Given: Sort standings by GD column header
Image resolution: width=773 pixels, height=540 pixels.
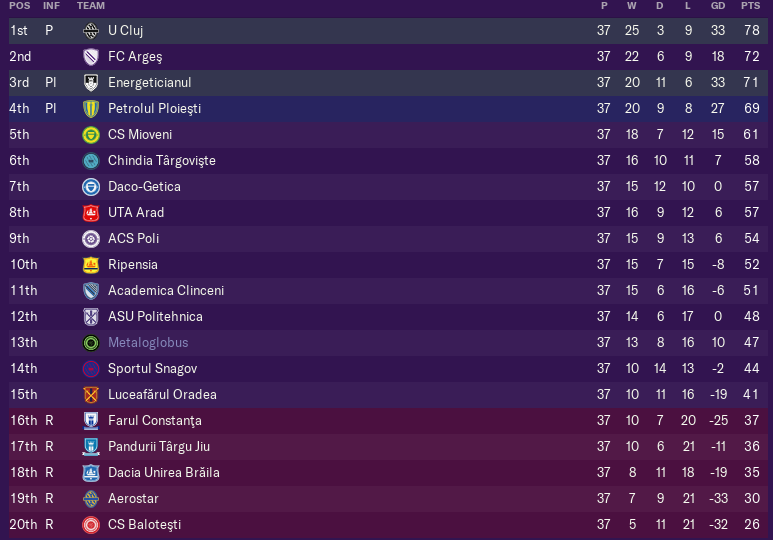Looking at the screenshot, I should point(718,6).
